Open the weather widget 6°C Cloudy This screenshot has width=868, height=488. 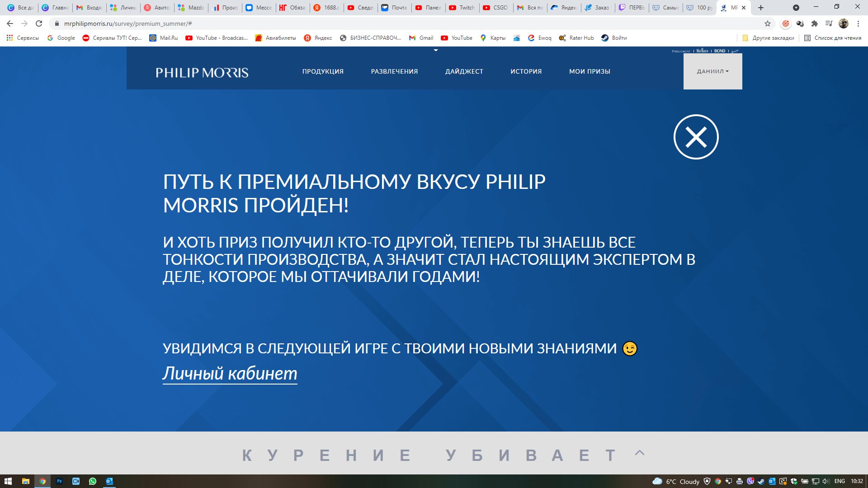676,481
